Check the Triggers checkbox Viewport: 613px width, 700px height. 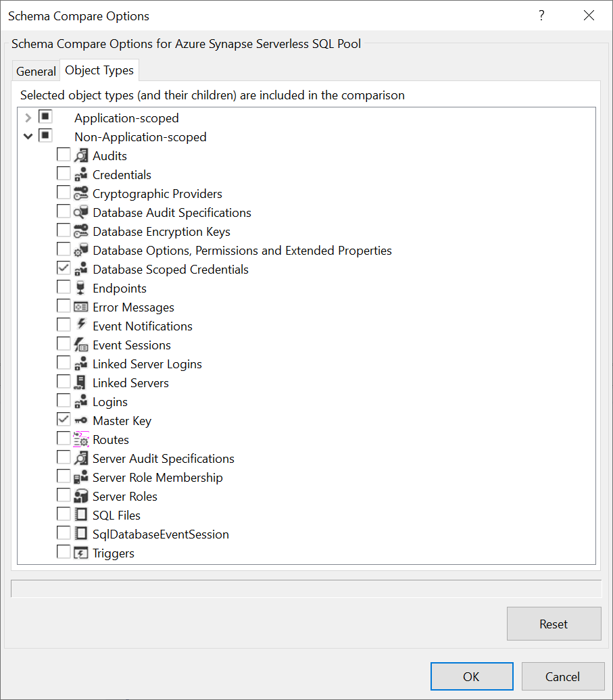point(64,552)
